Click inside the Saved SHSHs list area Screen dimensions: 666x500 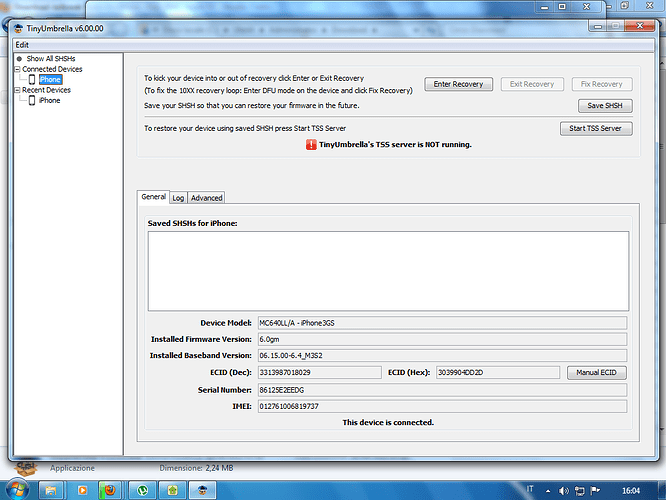coord(388,270)
